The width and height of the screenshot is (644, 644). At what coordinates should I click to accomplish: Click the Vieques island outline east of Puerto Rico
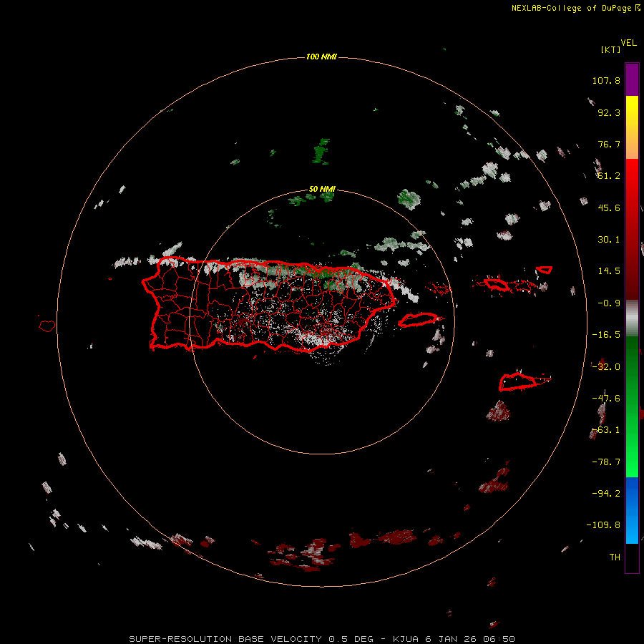click(418, 320)
